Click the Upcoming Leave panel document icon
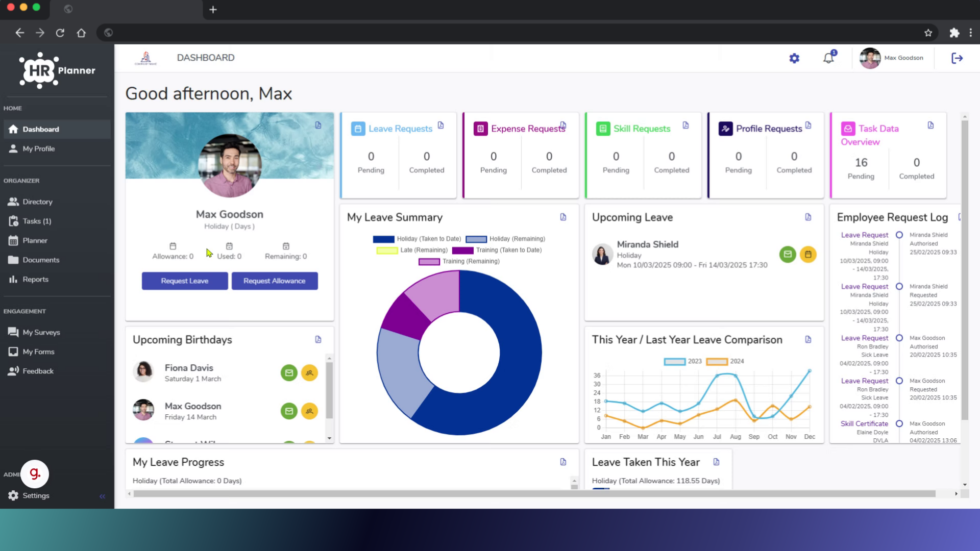980x551 pixels. tap(808, 217)
